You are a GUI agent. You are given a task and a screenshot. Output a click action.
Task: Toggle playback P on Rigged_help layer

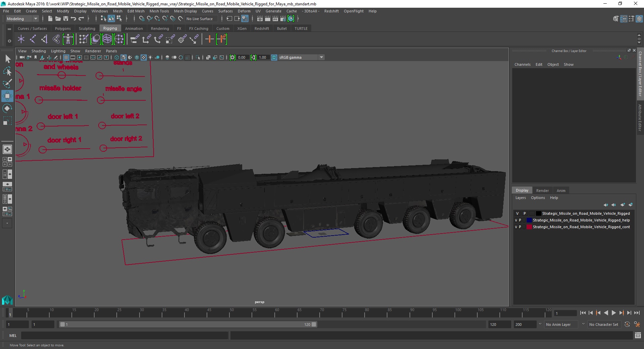click(x=520, y=220)
